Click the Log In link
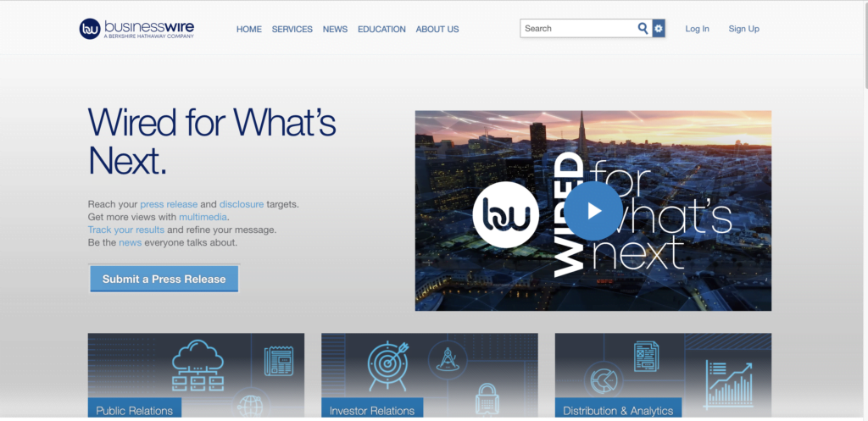868x421 pixels. pyautogui.click(x=697, y=29)
